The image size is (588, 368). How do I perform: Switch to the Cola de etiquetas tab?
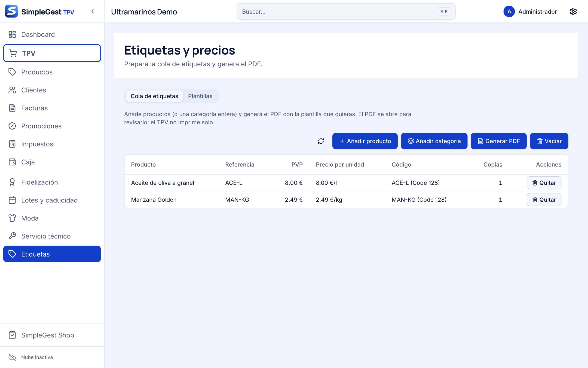click(x=154, y=96)
